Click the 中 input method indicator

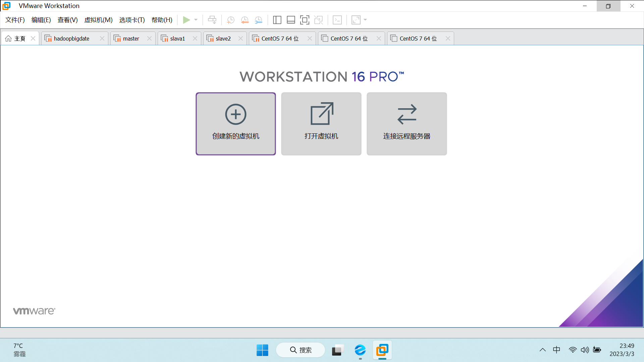click(x=556, y=350)
